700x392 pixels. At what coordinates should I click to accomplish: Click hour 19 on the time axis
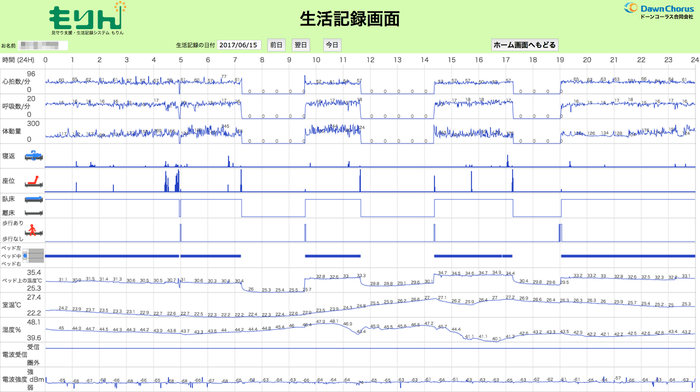coord(560,60)
